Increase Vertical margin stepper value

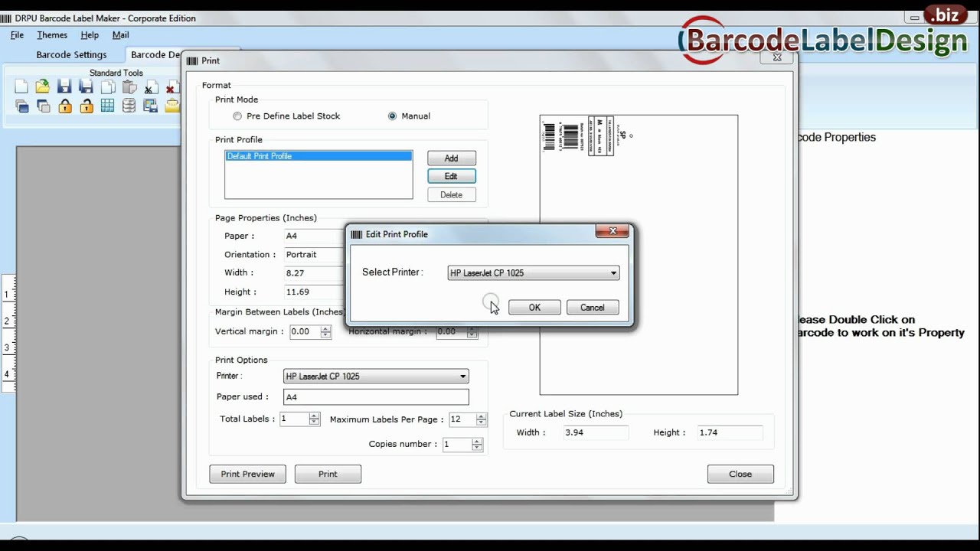click(x=325, y=329)
